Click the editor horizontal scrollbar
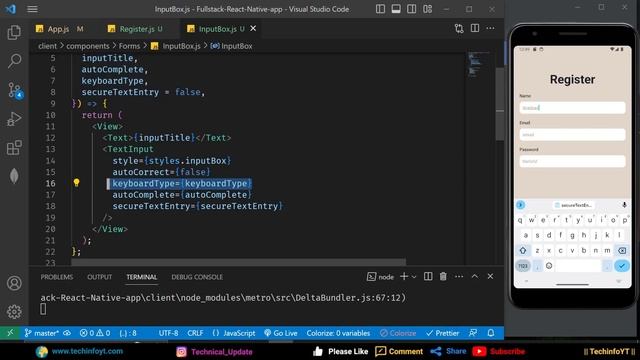 238,261
